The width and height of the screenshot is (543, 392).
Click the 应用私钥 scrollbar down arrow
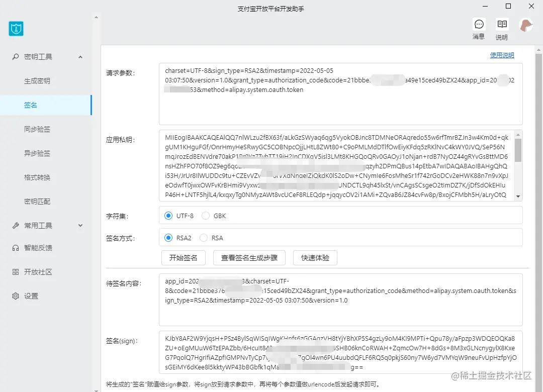518,197
